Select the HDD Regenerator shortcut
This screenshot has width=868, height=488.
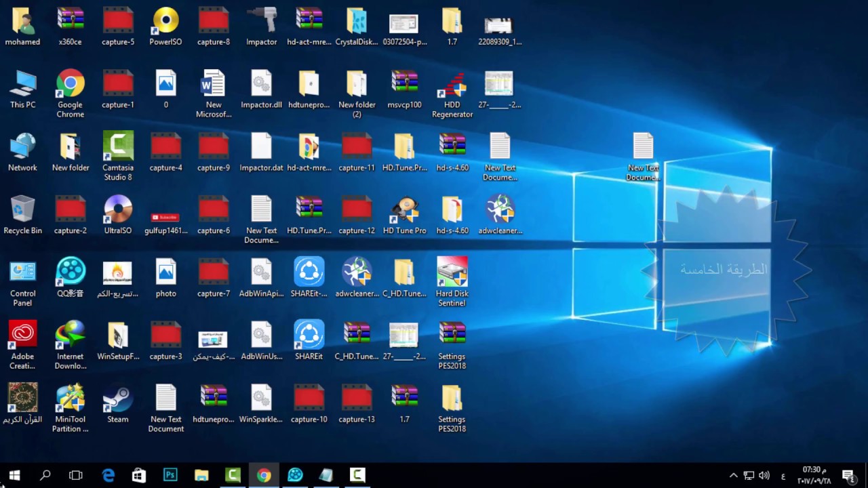point(452,93)
